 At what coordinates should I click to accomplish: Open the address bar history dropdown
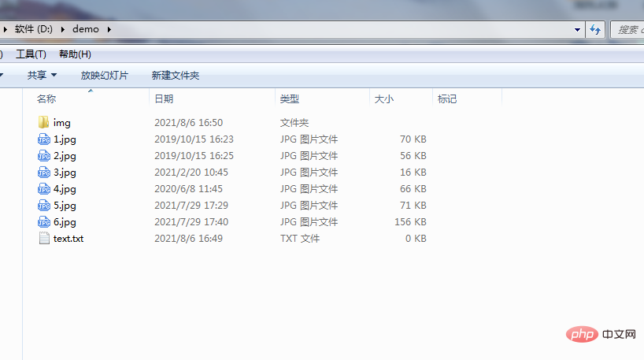(577, 30)
